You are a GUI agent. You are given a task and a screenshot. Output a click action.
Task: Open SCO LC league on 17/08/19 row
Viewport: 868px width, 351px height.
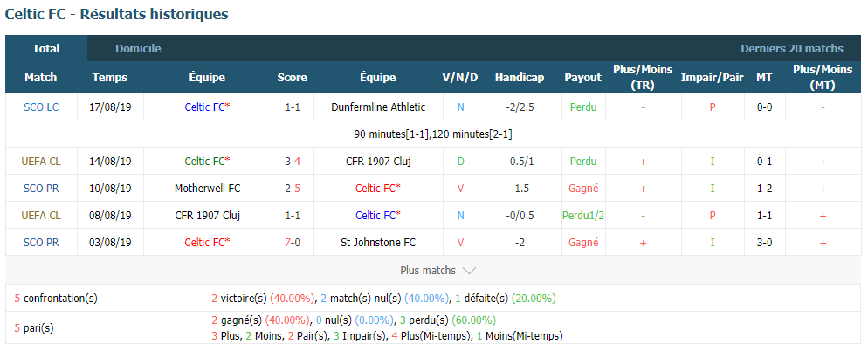click(x=41, y=107)
